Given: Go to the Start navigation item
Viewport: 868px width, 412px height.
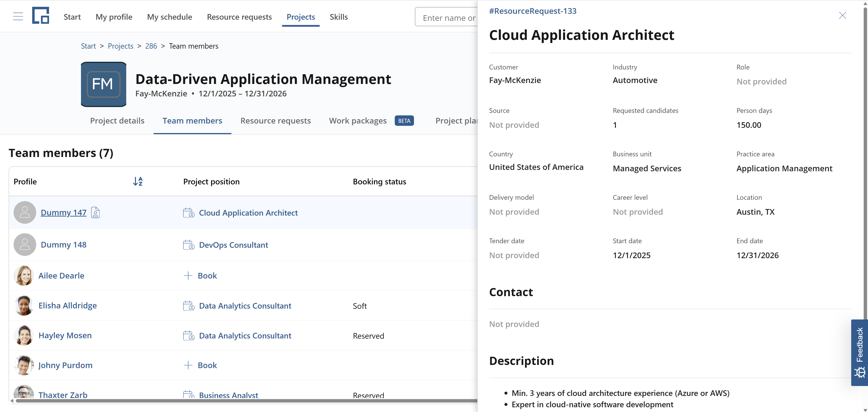Looking at the screenshot, I should 72,17.
